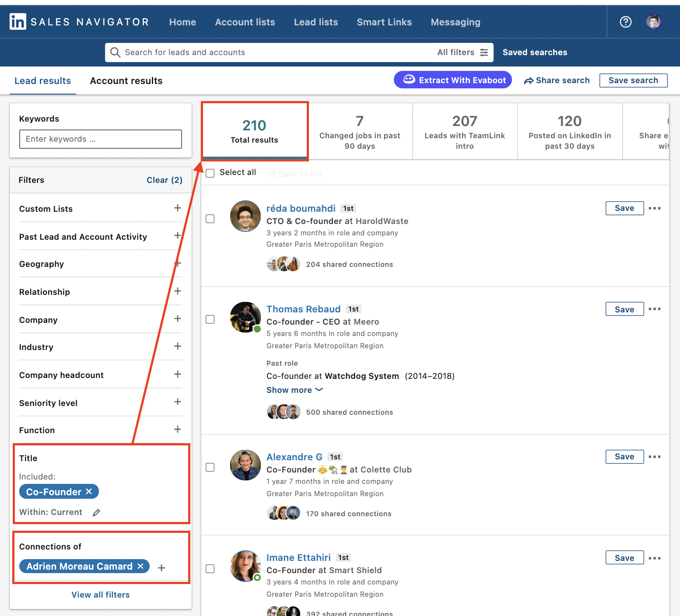Screen dimensions: 680x616
Task: Open the help question mark icon
Action: coord(626,22)
